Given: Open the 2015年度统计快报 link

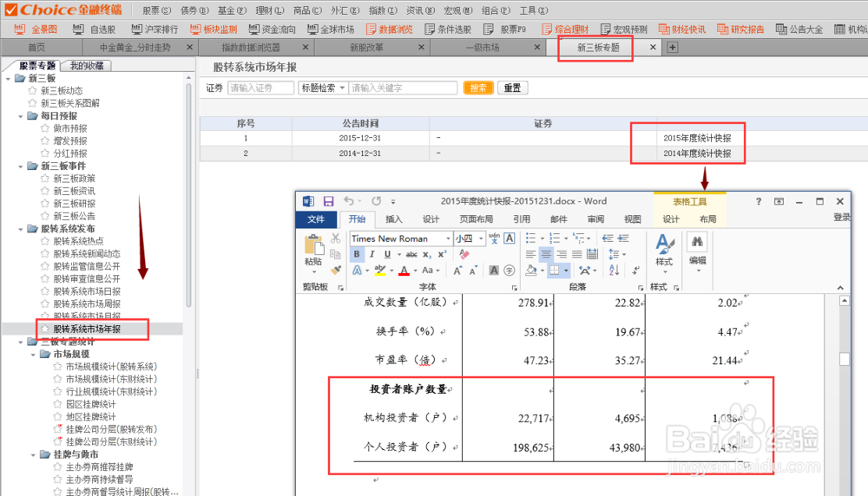Looking at the screenshot, I should 697,138.
